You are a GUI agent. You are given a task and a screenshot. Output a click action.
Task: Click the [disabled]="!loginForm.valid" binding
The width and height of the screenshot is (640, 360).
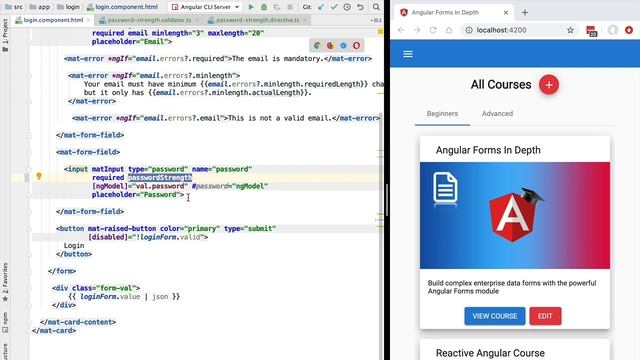[146, 237]
